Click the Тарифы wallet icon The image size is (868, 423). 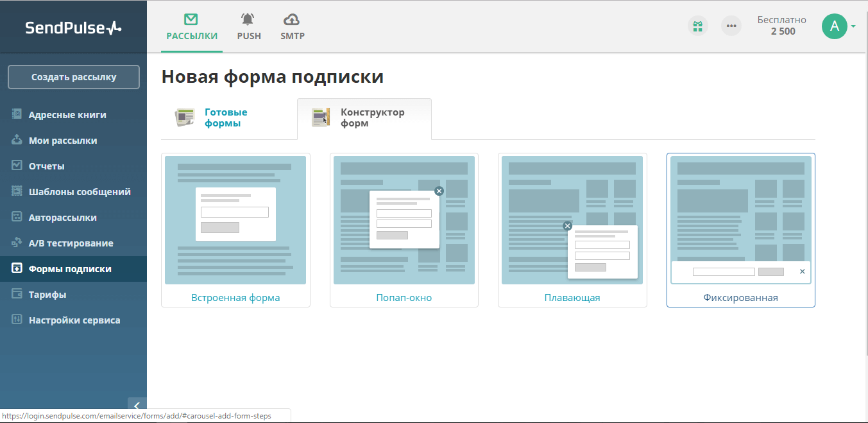point(17,294)
